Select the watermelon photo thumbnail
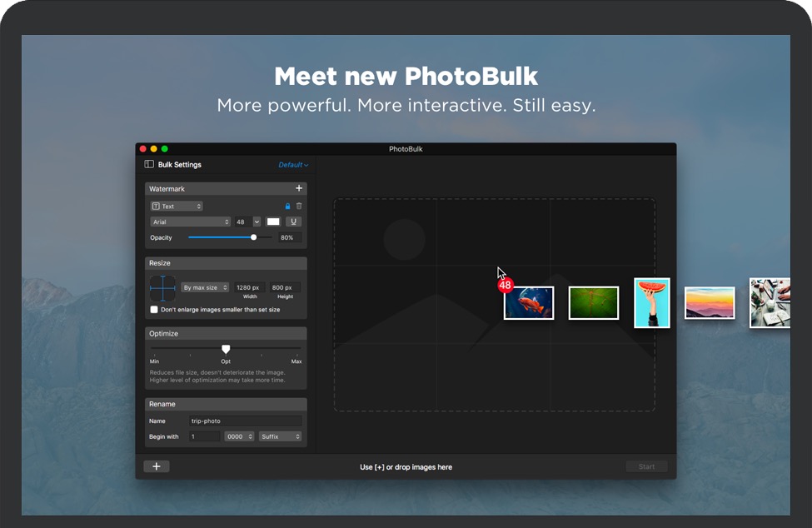Screen dimensions: 812x528 click(x=652, y=303)
